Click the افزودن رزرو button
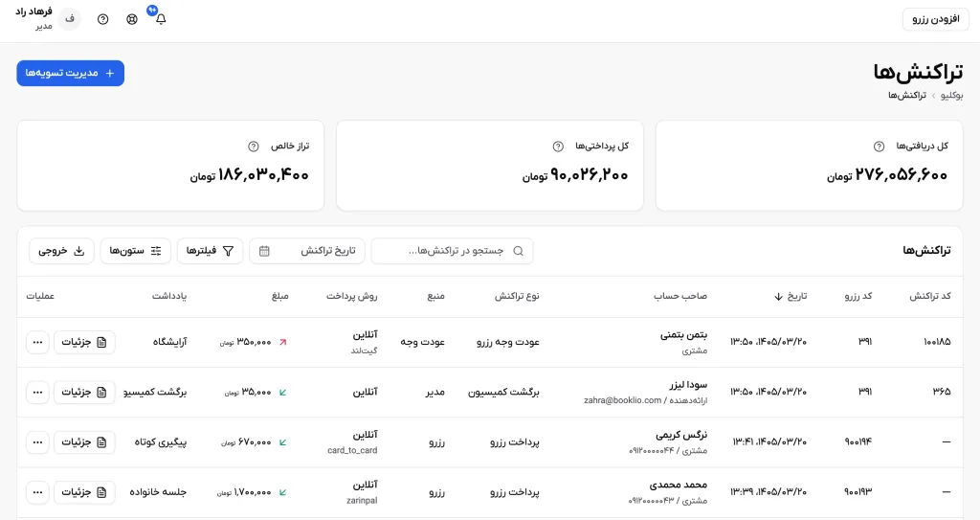This screenshot has width=980, height=520. click(936, 19)
